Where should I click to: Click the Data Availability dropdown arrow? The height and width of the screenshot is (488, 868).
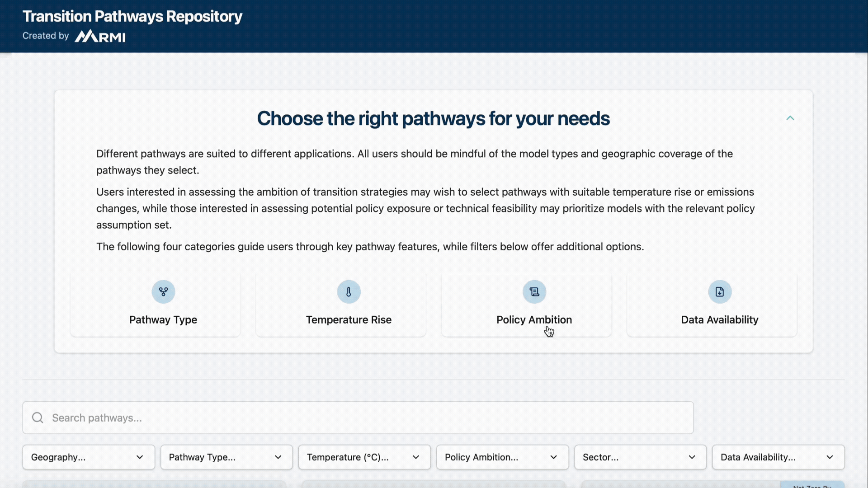pos(830,457)
